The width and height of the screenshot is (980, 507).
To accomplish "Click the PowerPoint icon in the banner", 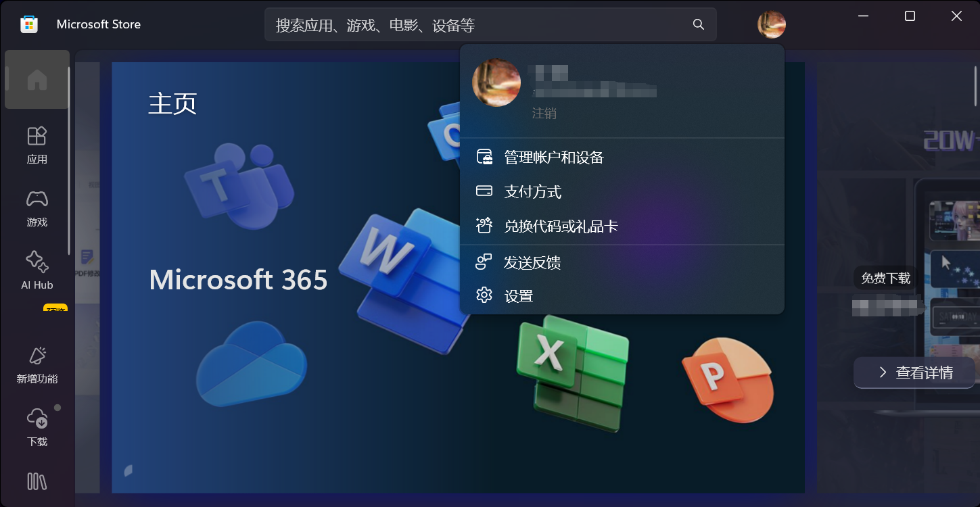I will [727, 379].
